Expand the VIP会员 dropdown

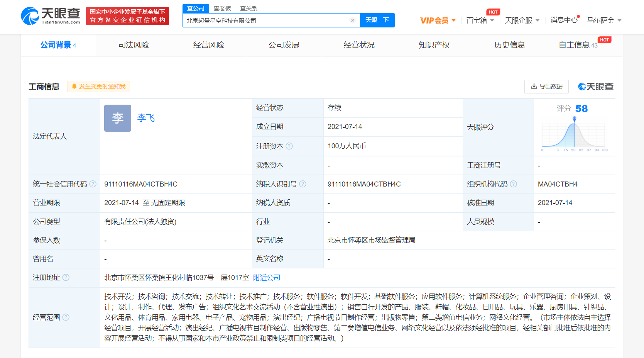coord(438,20)
